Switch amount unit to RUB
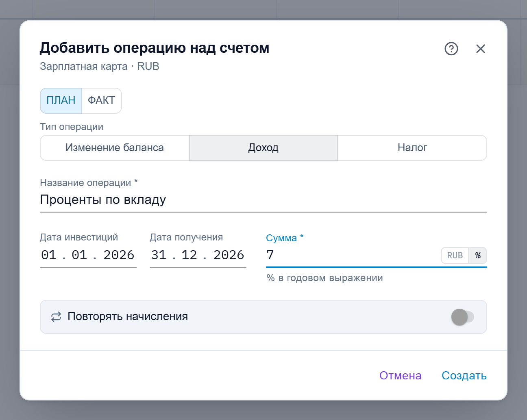Screen dimensions: 527x420 (x=455, y=255)
